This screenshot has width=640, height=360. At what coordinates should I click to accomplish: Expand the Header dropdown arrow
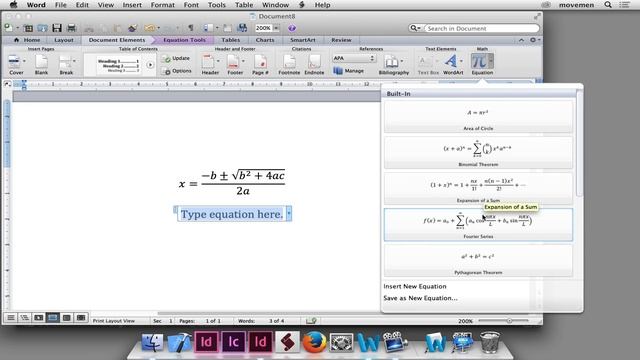pos(218,61)
